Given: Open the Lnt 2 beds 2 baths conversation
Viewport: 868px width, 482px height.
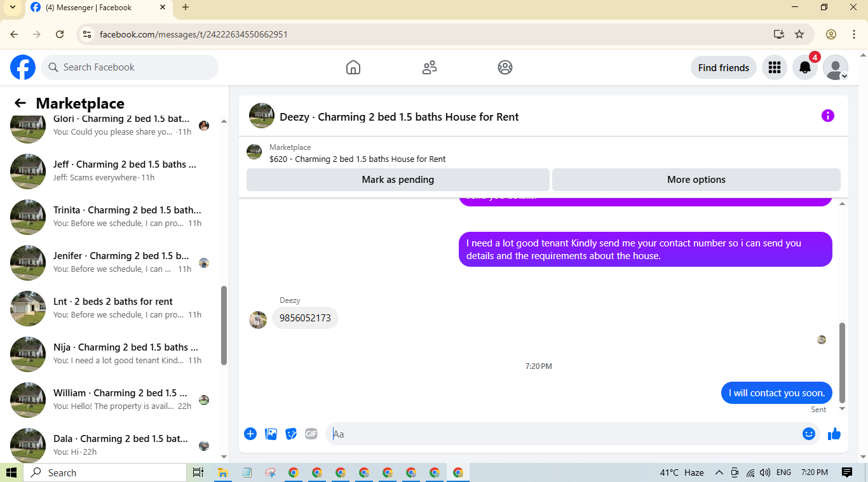Looking at the screenshot, I should pos(114,308).
